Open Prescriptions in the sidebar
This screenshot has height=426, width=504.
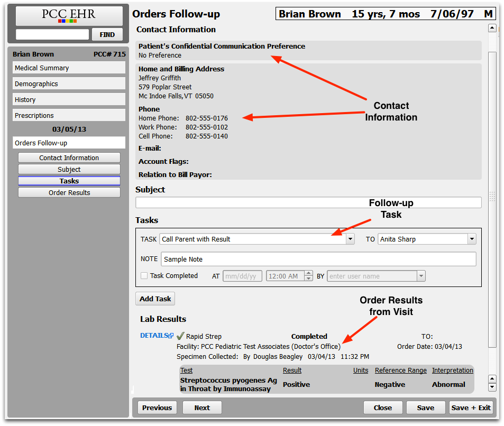69,115
